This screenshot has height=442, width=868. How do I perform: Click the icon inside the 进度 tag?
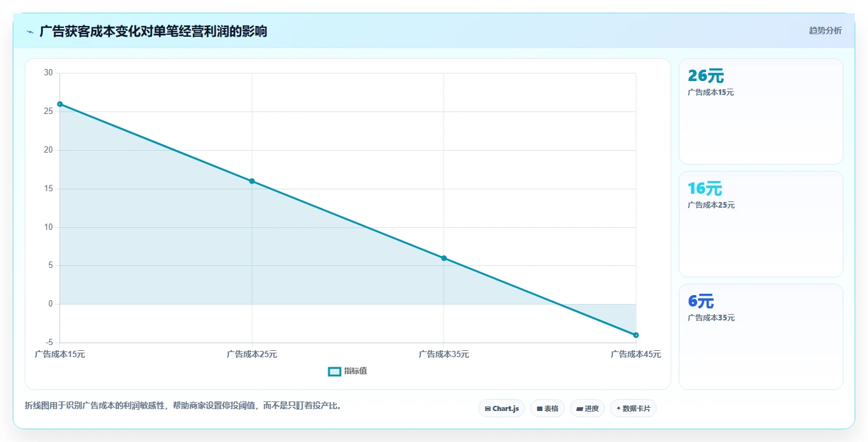coord(580,409)
